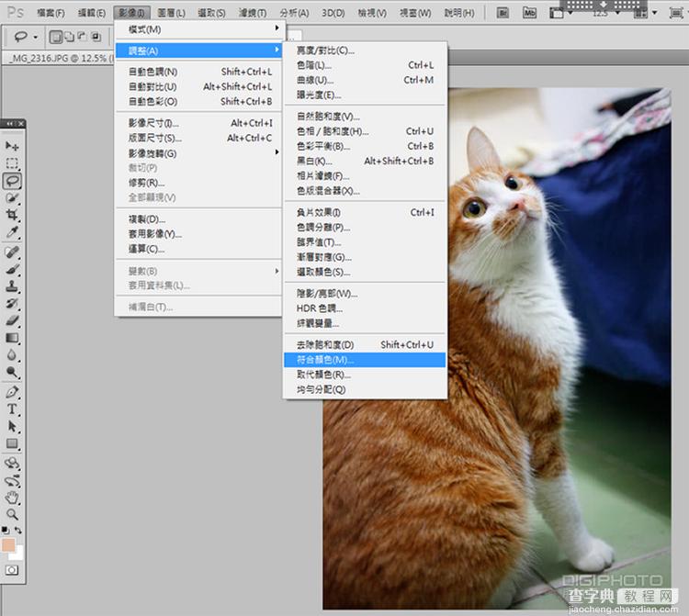Viewport: 689px width, 616px height.
Task: Choose Subtract from Selection mode
Action: (83, 37)
